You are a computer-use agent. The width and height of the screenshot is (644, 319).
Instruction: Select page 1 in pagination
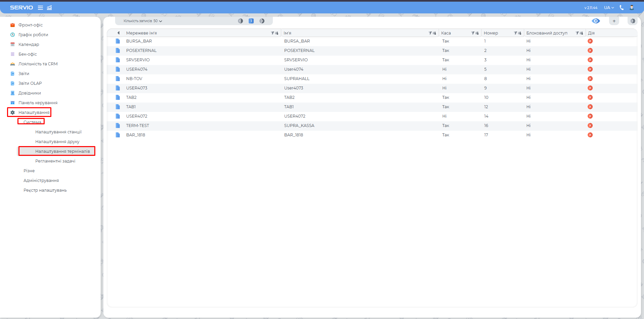click(251, 21)
